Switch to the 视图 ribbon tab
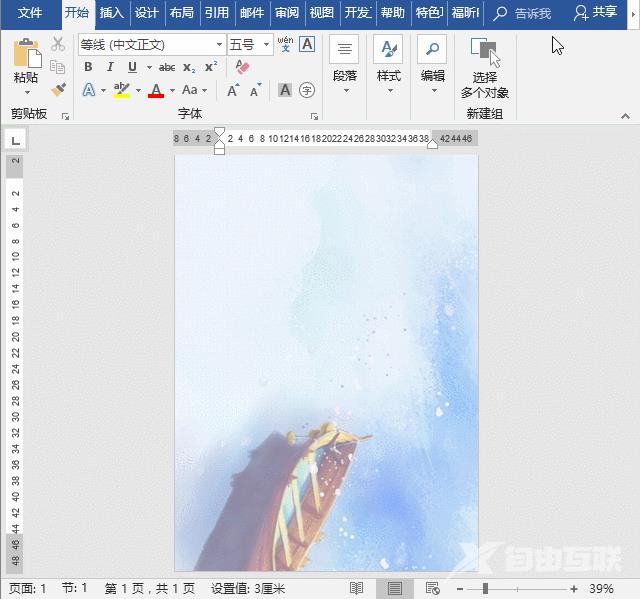 (322, 13)
